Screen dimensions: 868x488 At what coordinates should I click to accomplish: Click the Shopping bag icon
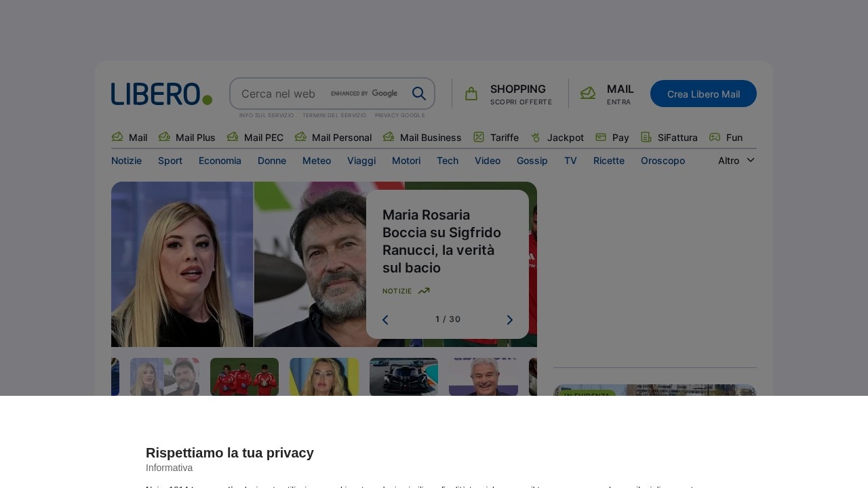click(x=471, y=94)
